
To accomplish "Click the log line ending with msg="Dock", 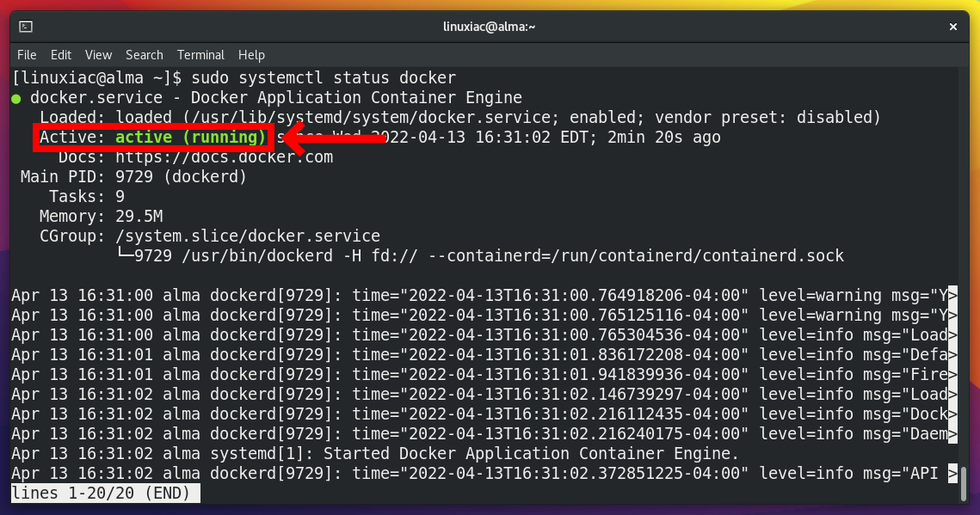I will (x=484, y=414).
